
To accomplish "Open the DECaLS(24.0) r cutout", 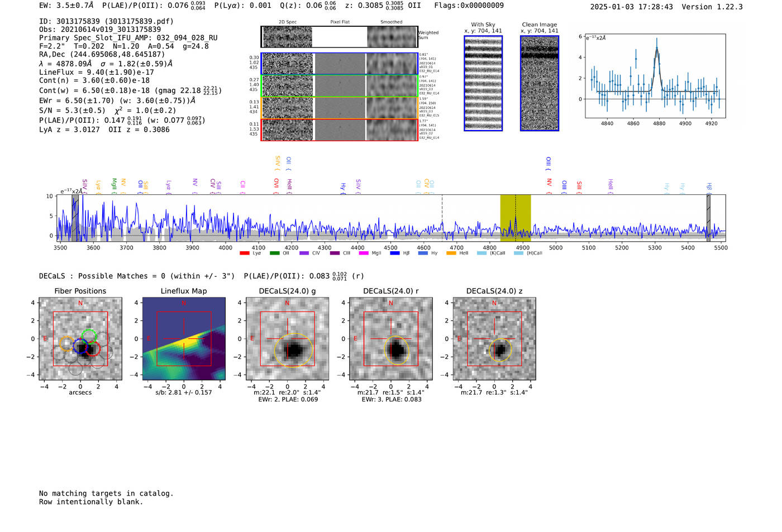I will coord(391,338).
